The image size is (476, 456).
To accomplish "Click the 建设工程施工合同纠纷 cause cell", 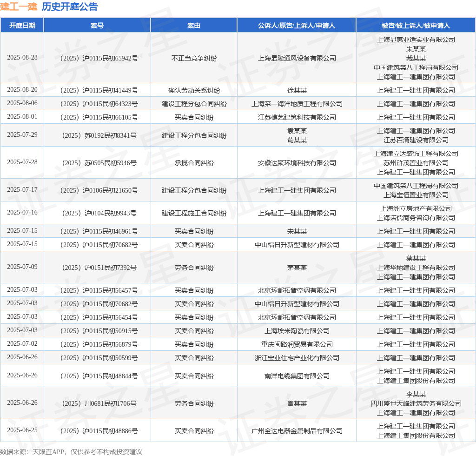I will click(x=194, y=213).
